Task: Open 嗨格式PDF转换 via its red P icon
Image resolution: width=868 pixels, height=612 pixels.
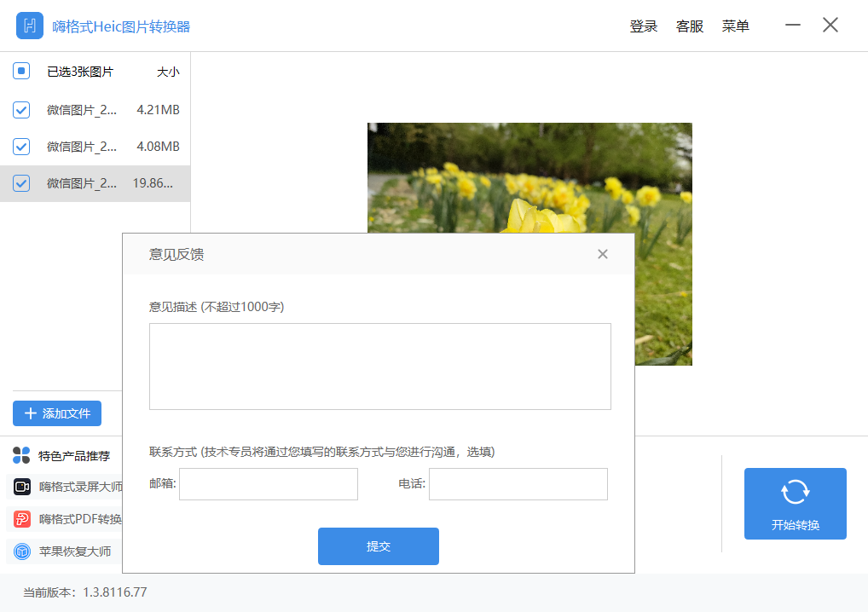Action: tap(20, 518)
